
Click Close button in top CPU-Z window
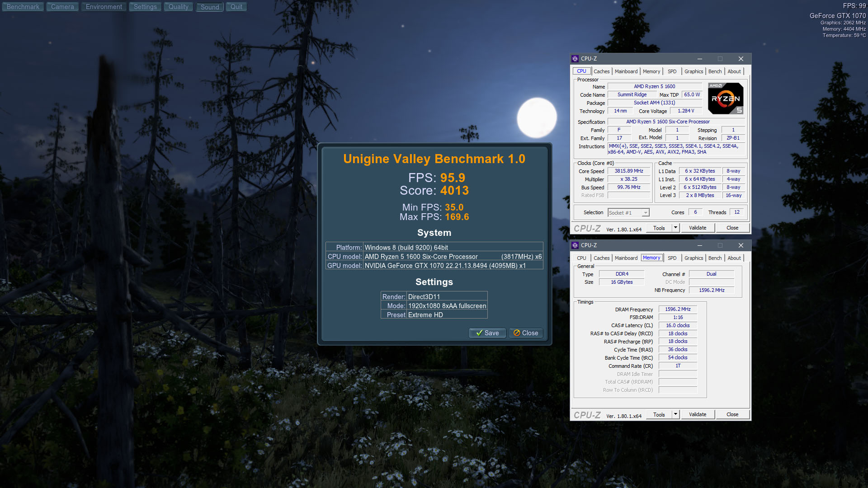pos(732,228)
